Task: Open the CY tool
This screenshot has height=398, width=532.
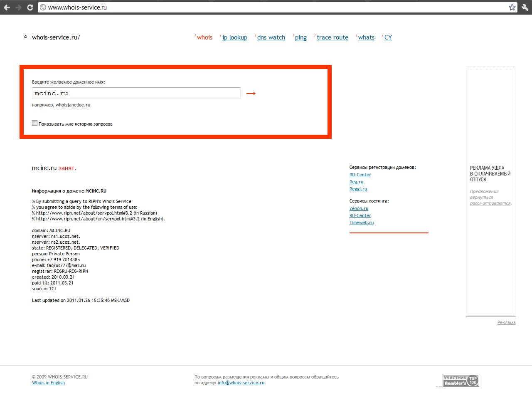Action: coord(388,37)
